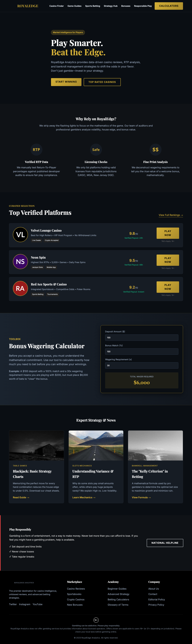Open View Full Rankings link
192x644 pixels.
pyautogui.click(x=171, y=215)
